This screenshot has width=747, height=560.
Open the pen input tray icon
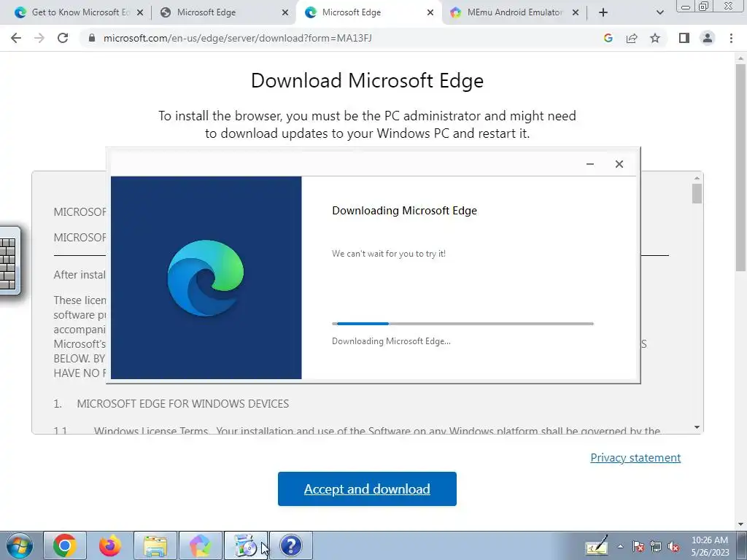(x=597, y=545)
